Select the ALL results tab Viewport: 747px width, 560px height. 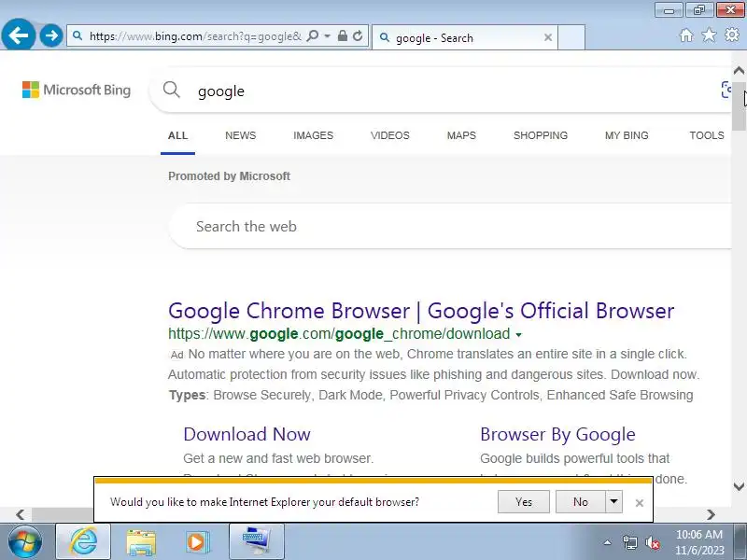[x=177, y=135]
